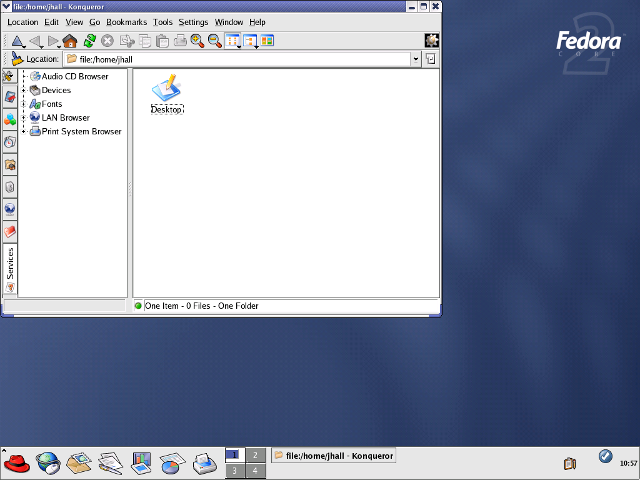This screenshot has height=480, width=640.
Task: Open the Bookmarks sidebar tab
Action: (10, 97)
